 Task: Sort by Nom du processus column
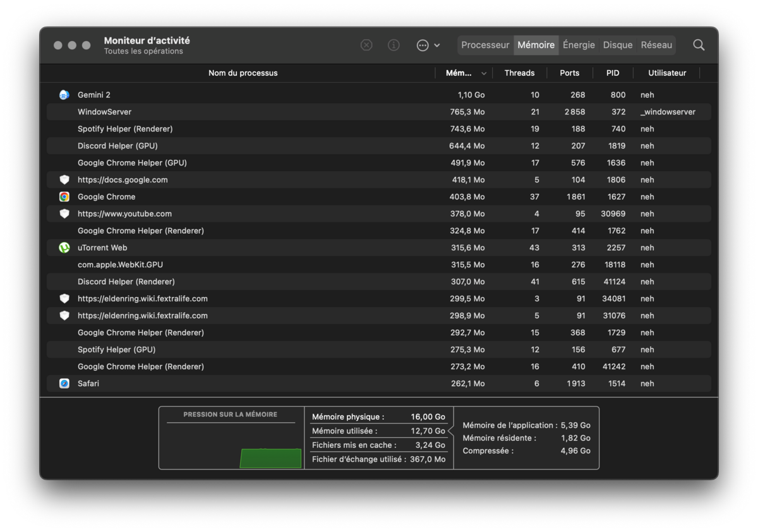[x=243, y=73]
